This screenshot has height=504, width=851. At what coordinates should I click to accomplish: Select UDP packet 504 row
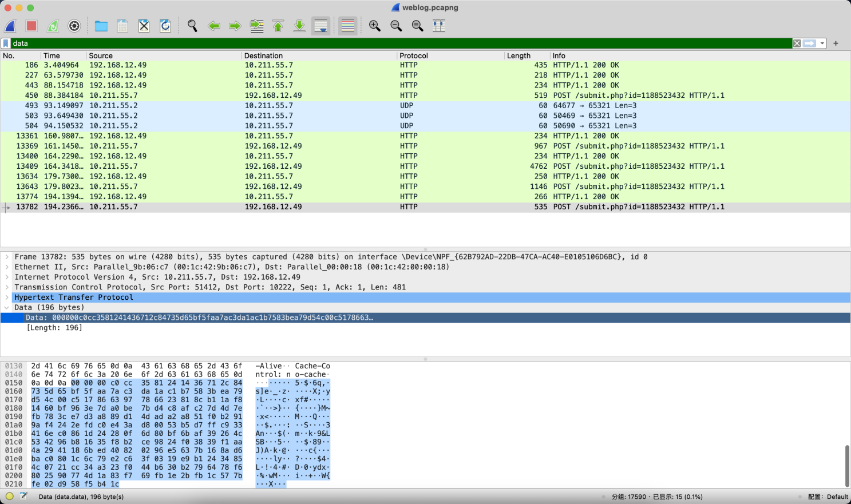click(425, 126)
